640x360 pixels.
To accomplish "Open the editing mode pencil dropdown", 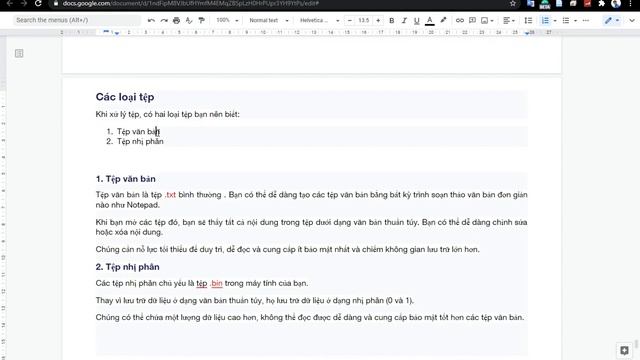I will click(611, 20).
